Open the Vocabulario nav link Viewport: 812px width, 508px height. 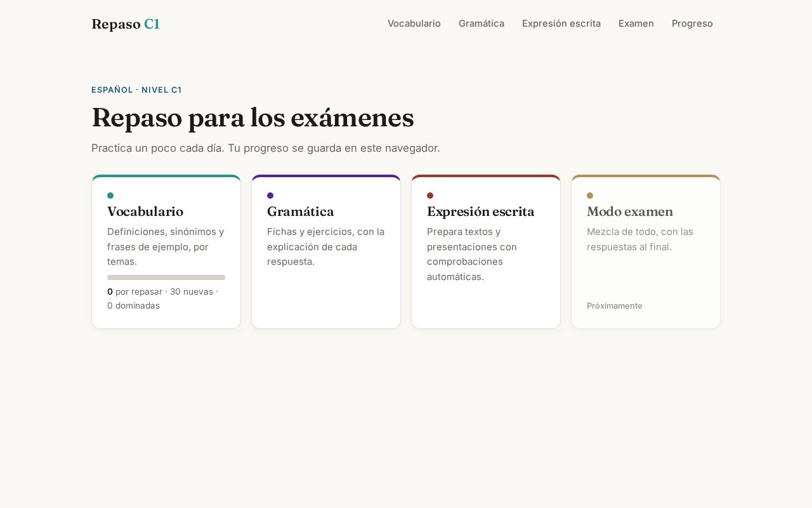point(414,23)
